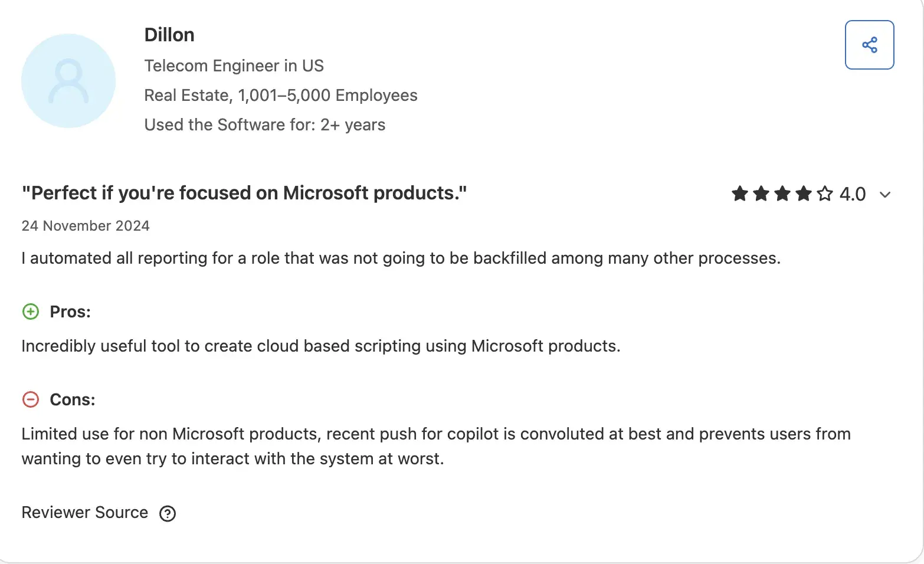Click Dillon's profile avatar placeholder
The image size is (924, 564).
tap(68, 81)
